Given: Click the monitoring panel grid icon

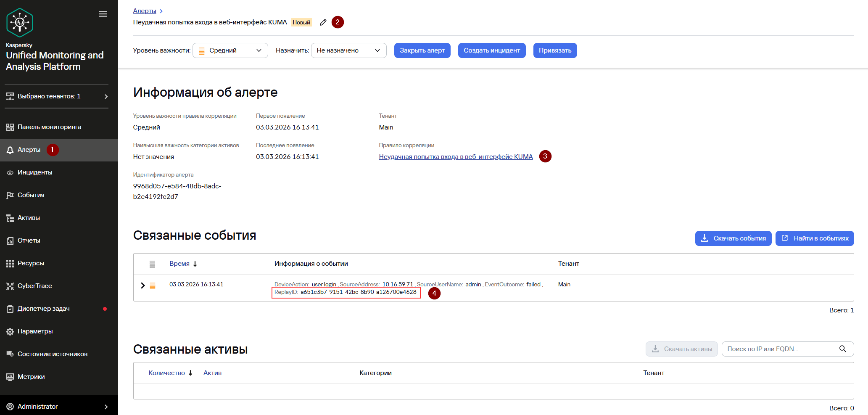Looking at the screenshot, I should pyautogui.click(x=10, y=127).
